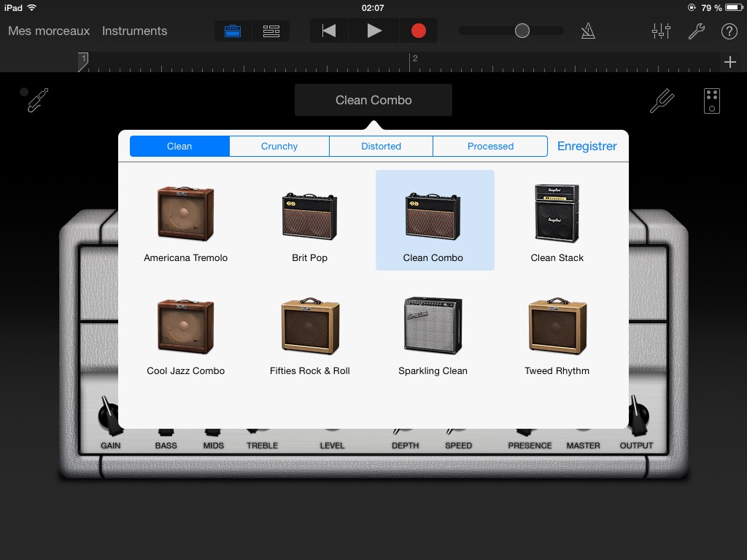Choose Sparkling Clean amp
The height and width of the screenshot is (560, 747).
pos(433,336)
